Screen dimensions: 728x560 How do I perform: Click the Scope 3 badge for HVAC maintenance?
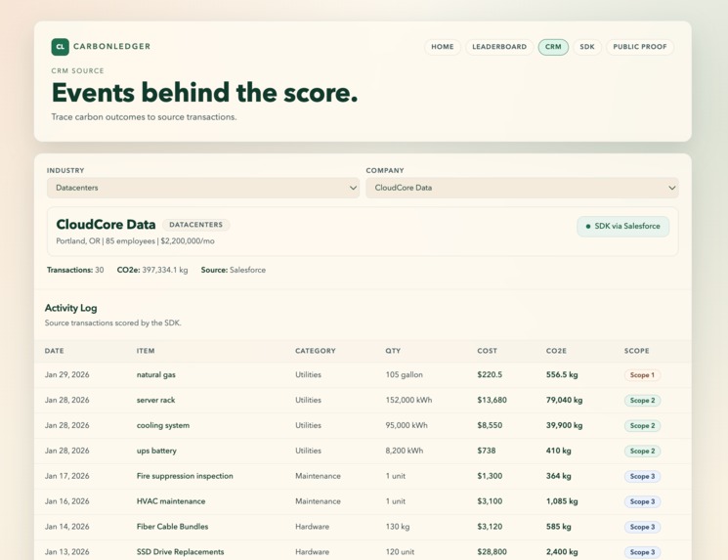tap(643, 501)
